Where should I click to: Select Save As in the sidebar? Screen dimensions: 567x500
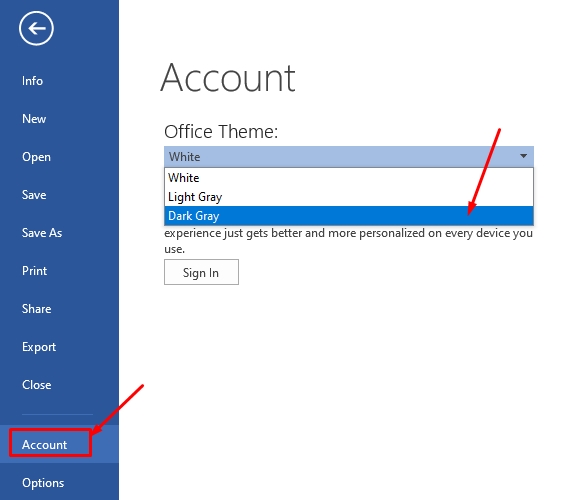click(x=42, y=233)
